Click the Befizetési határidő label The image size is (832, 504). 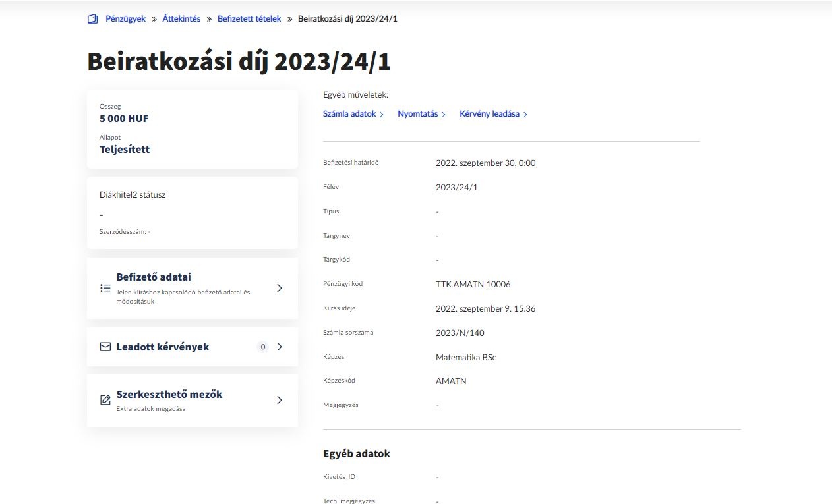coord(351,163)
